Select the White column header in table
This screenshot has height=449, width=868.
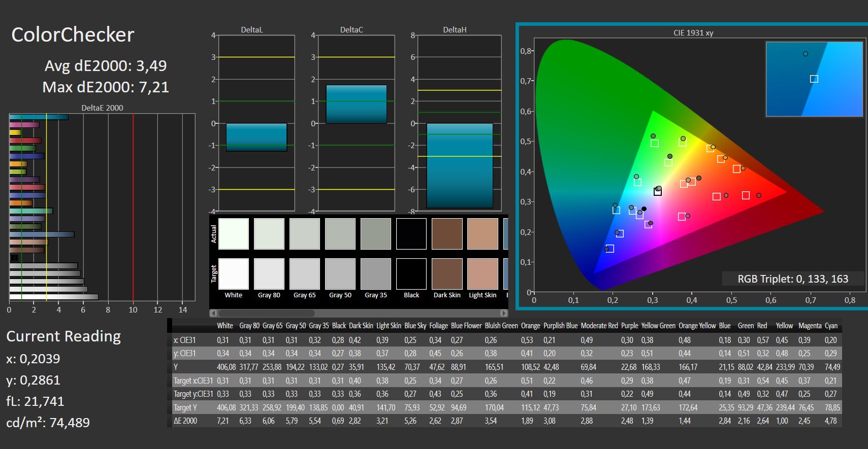click(x=225, y=326)
